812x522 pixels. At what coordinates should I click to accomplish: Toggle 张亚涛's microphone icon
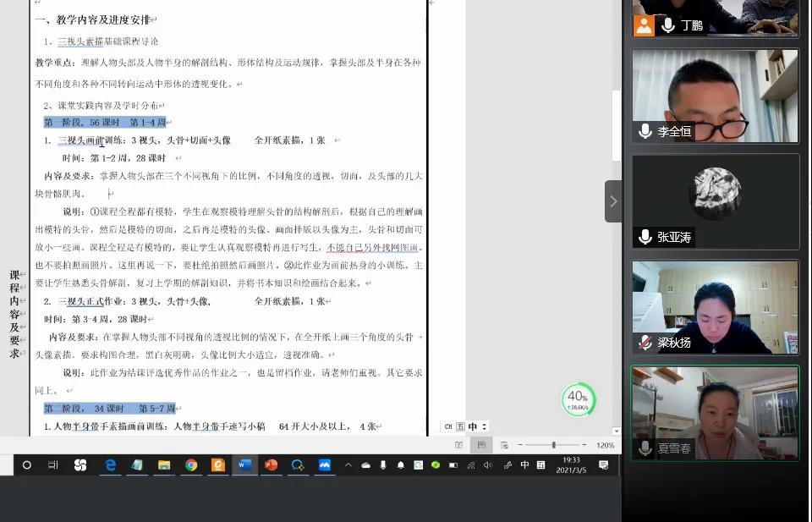645,237
